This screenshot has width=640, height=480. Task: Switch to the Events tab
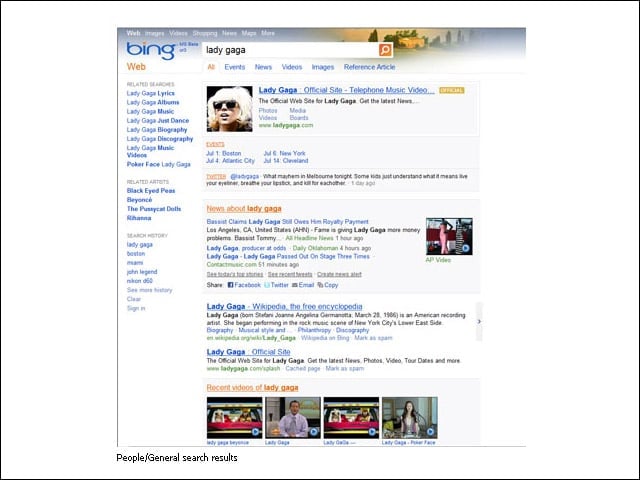[235, 67]
